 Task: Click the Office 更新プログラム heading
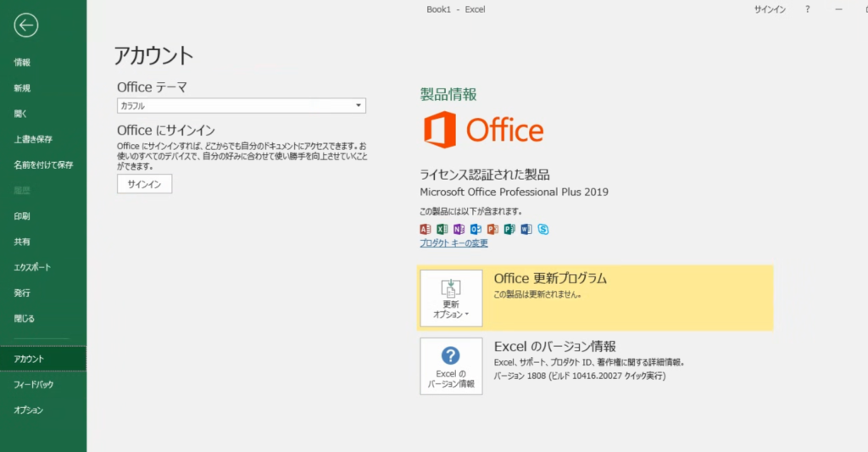click(x=550, y=278)
